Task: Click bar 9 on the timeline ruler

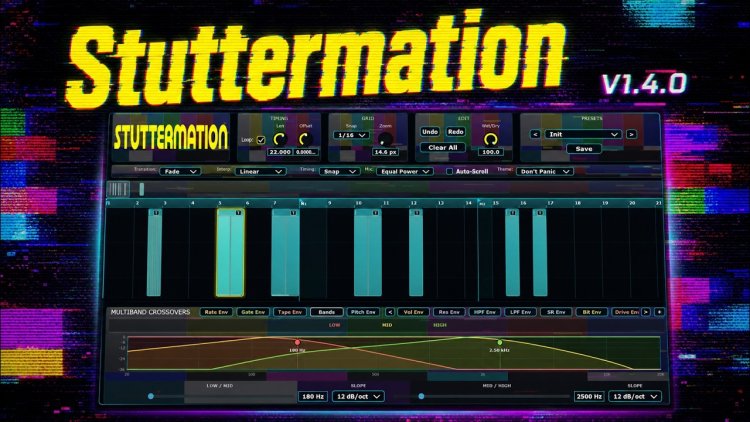Action: tap(330, 203)
